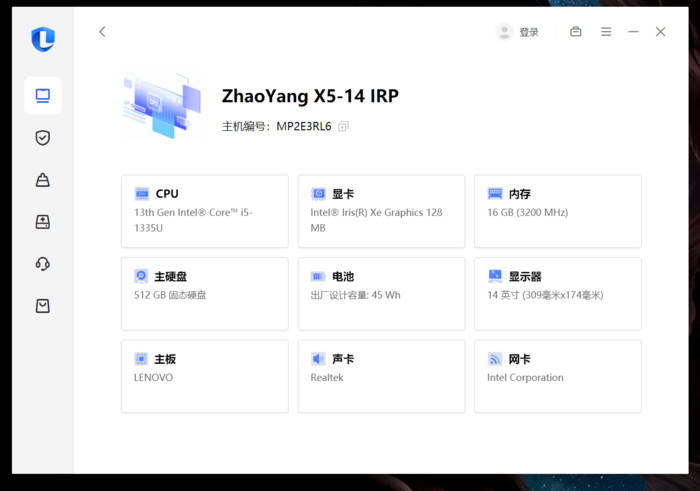Open the 显卡 graphics card details
The width and height of the screenshot is (700, 491).
[x=381, y=211]
